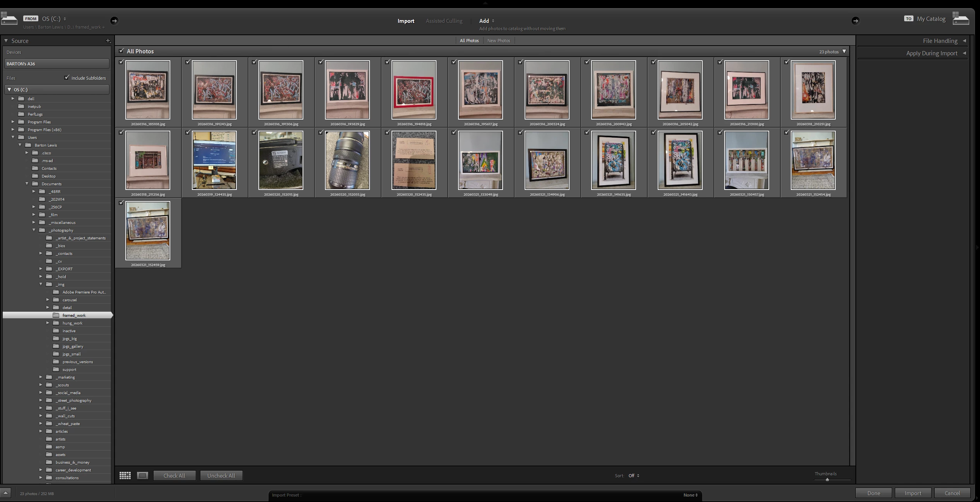Click the source arrow next to FROM

(114, 20)
